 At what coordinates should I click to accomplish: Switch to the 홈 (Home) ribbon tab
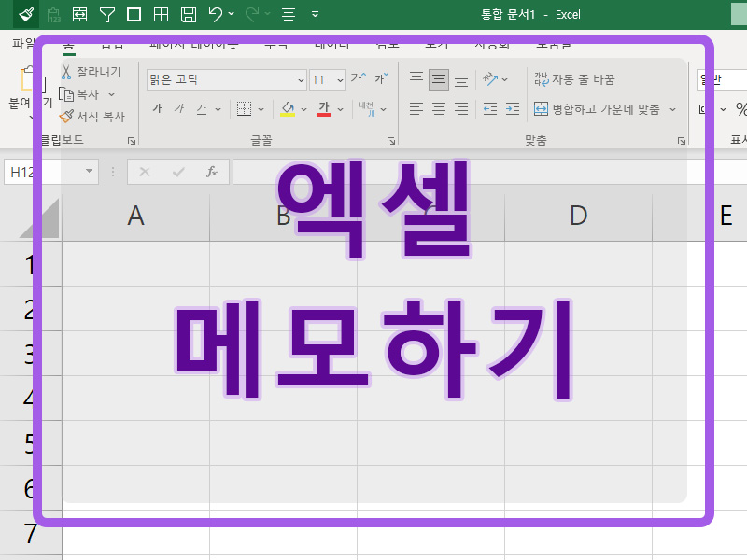pos(69,44)
